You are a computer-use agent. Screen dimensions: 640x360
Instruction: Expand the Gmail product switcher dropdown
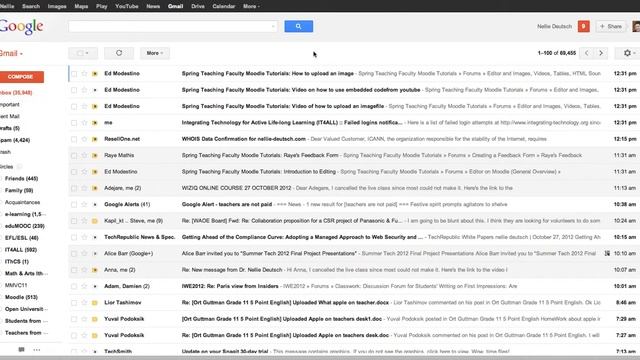click(x=11, y=53)
